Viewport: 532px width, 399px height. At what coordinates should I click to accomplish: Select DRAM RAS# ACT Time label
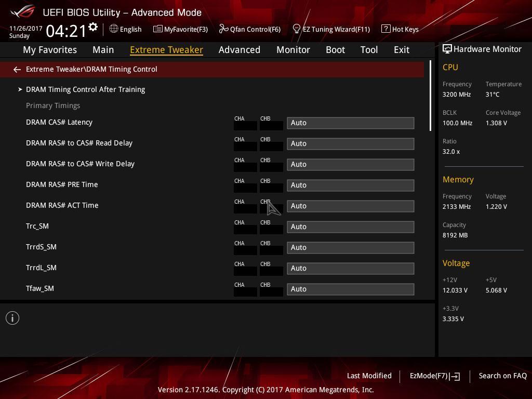(x=62, y=205)
